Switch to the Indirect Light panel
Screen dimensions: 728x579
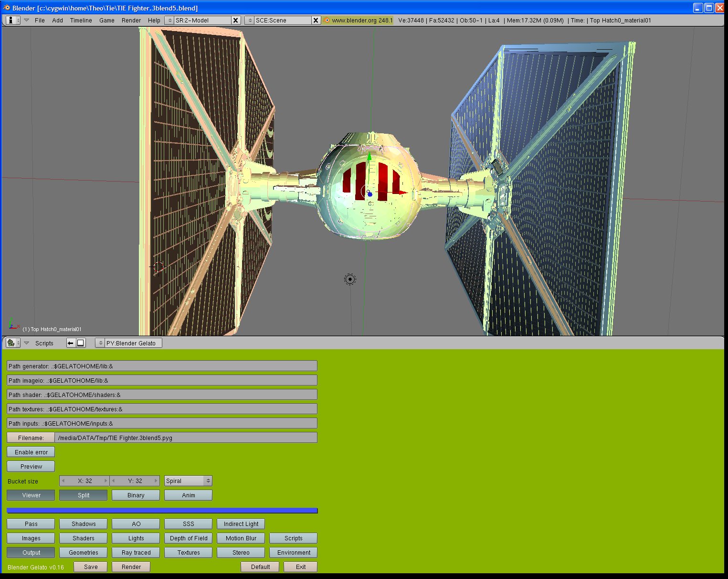pyautogui.click(x=241, y=524)
